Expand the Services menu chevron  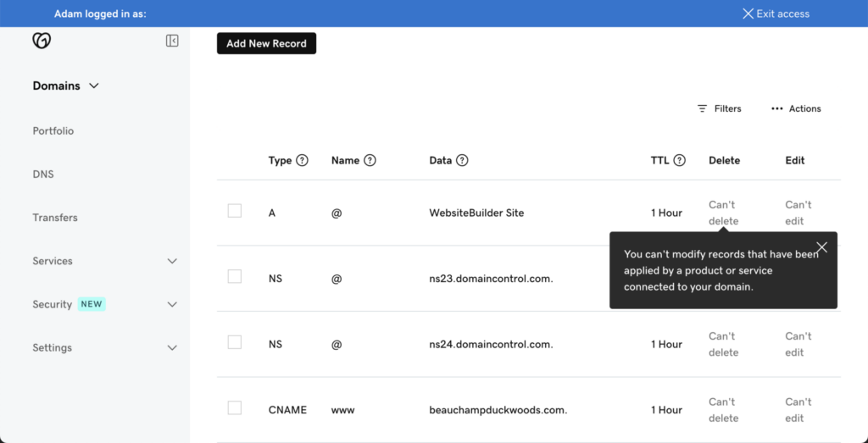(x=172, y=261)
